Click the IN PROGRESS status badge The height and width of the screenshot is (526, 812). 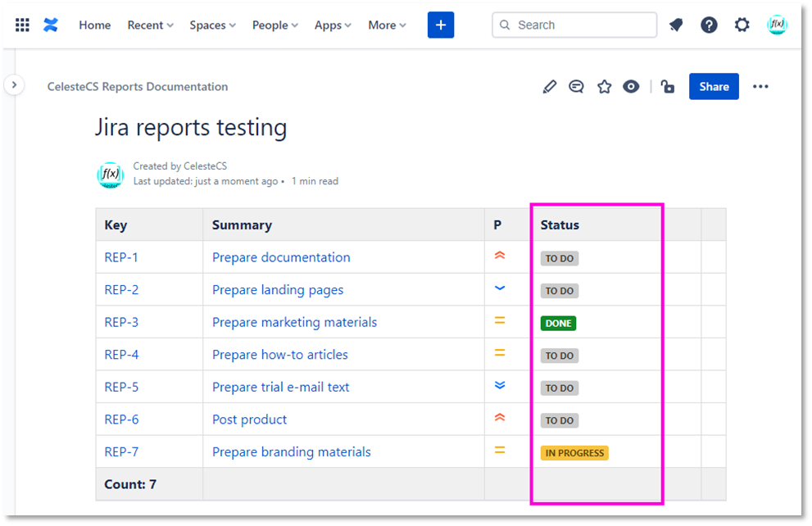[574, 453]
